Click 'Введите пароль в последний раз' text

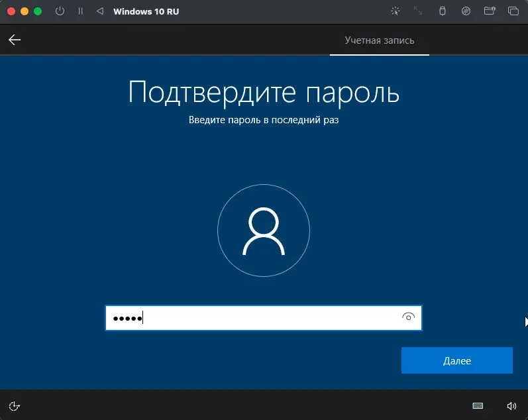pyautogui.click(x=264, y=120)
